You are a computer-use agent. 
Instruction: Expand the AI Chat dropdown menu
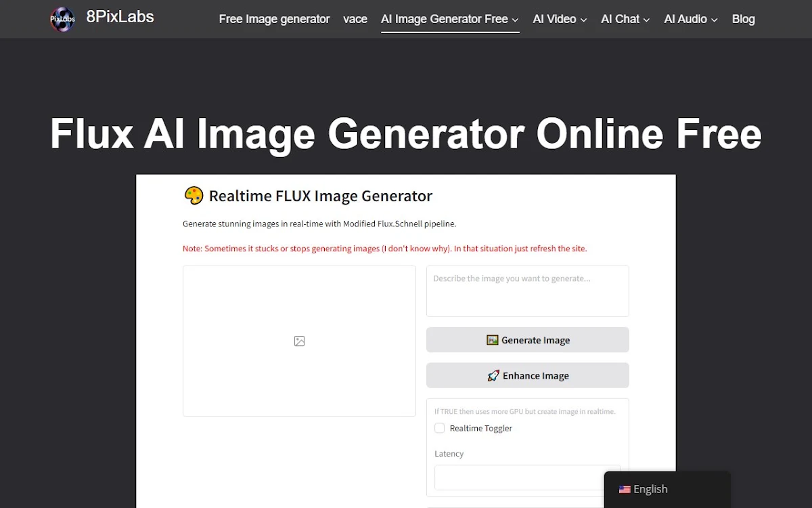625,19
